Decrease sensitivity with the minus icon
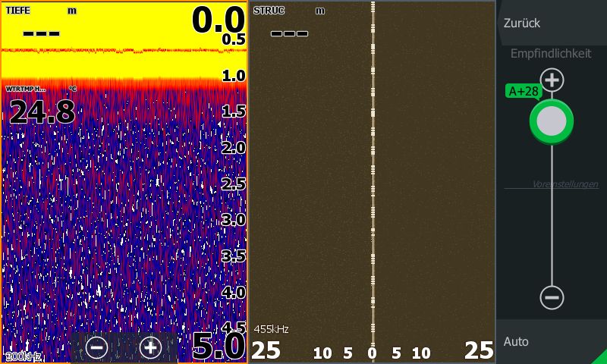The image size is (607, 364). pos(552,297)
